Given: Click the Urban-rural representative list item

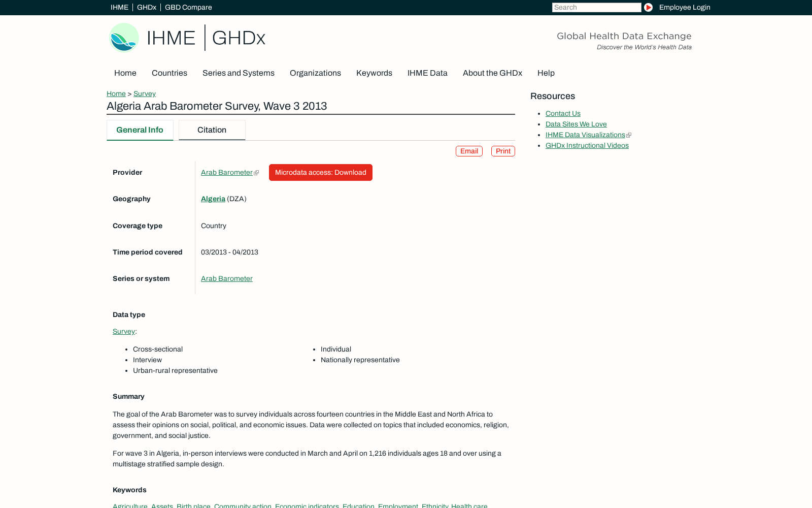Looking at the screenshot, I should pos(175,370).
